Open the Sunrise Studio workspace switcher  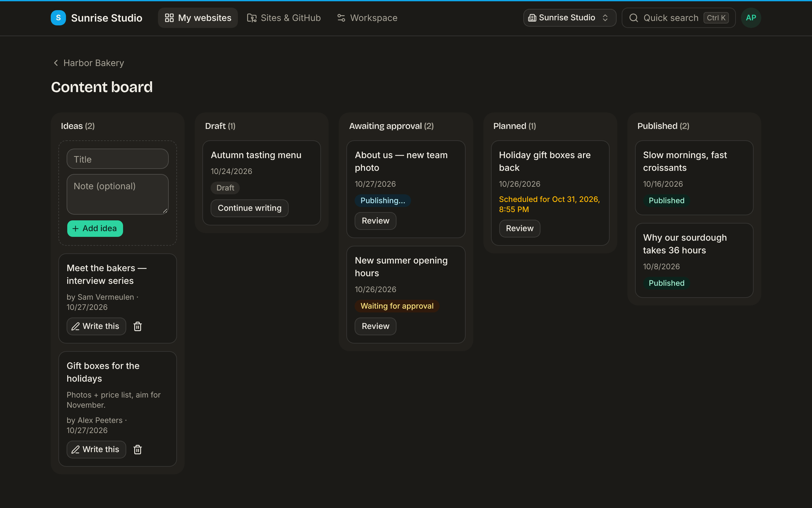pyautogui.click(x=569, y=18)
